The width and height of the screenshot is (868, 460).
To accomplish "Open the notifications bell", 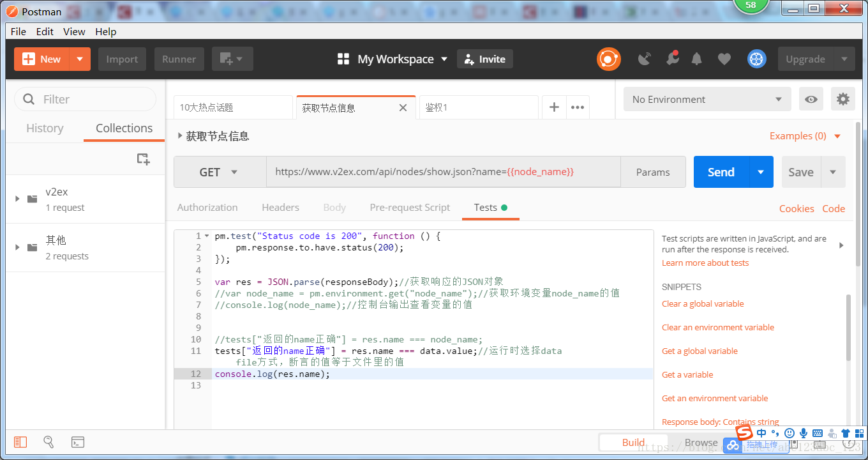I will pyautogui.click(x=697, y=59).
